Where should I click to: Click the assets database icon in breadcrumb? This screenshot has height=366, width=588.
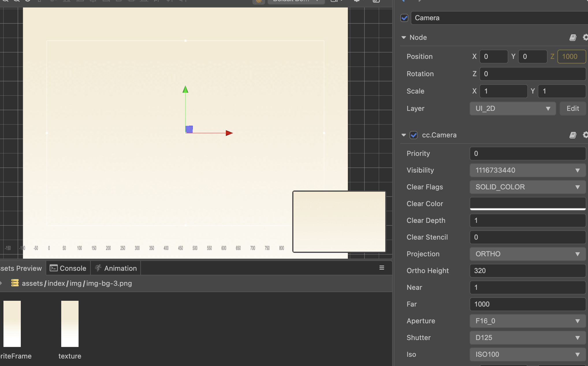[x=15, y=283]
